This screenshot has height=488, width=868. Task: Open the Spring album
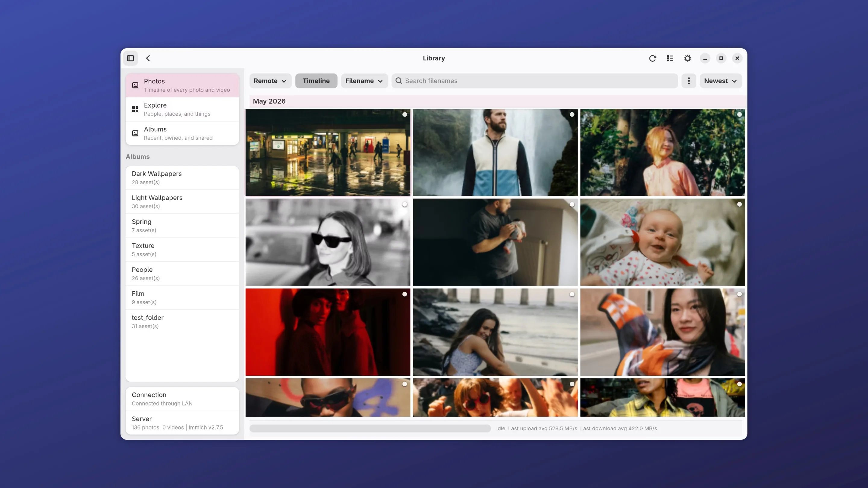coord(182,226)
